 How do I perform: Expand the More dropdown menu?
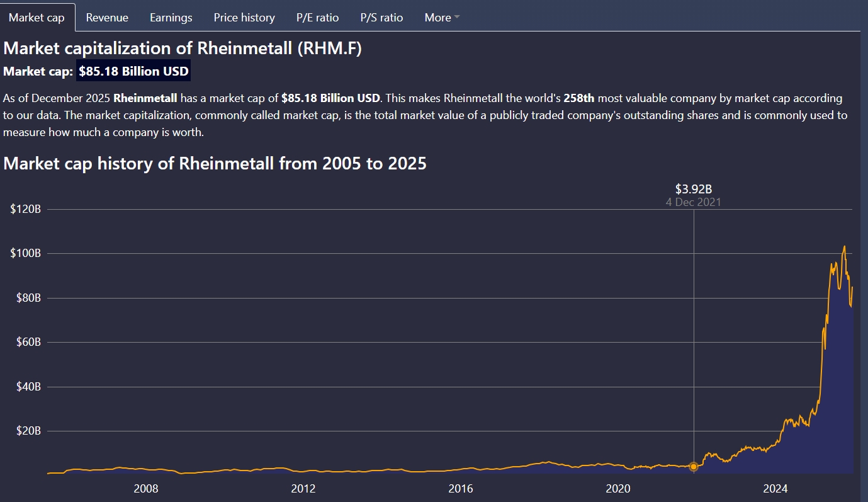442,18
